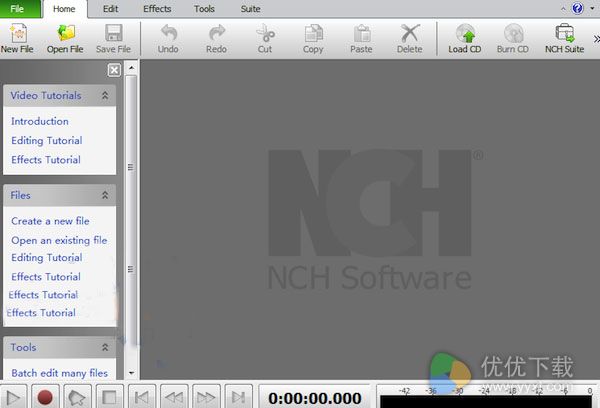
Task: Click the Delete X icon
Action: (x=410, y=33)
